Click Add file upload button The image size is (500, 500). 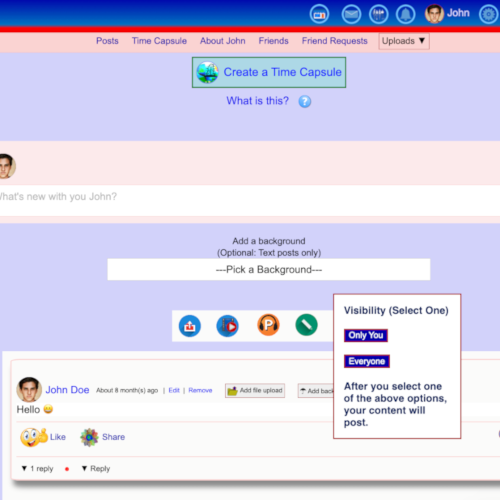point(255,391)
